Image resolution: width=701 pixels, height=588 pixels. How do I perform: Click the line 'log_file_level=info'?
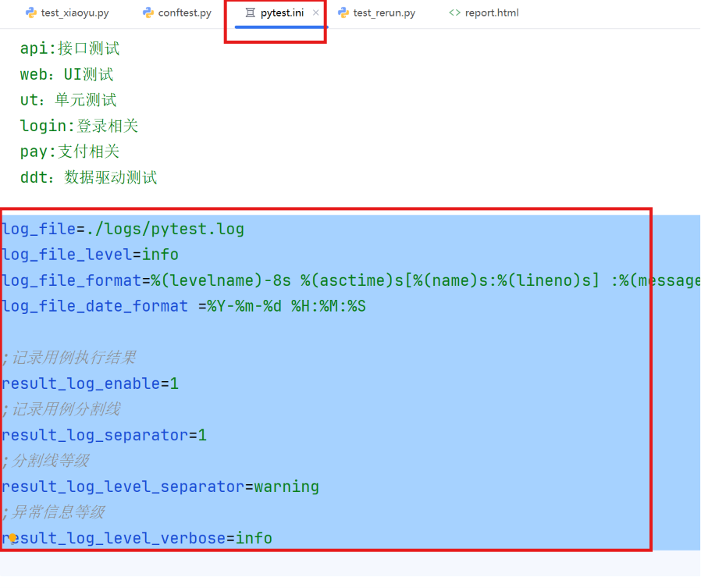coord(90,255)
